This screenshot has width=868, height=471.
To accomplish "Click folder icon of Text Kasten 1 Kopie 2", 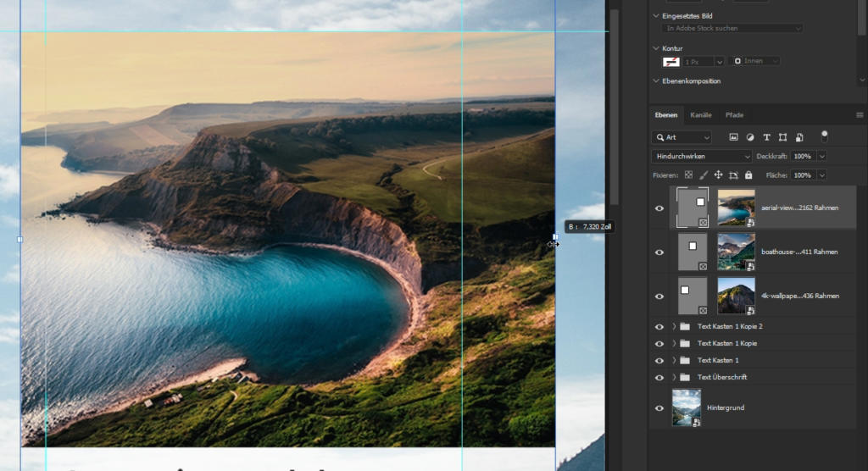I will pyautogui.click(x=685, y=326).
